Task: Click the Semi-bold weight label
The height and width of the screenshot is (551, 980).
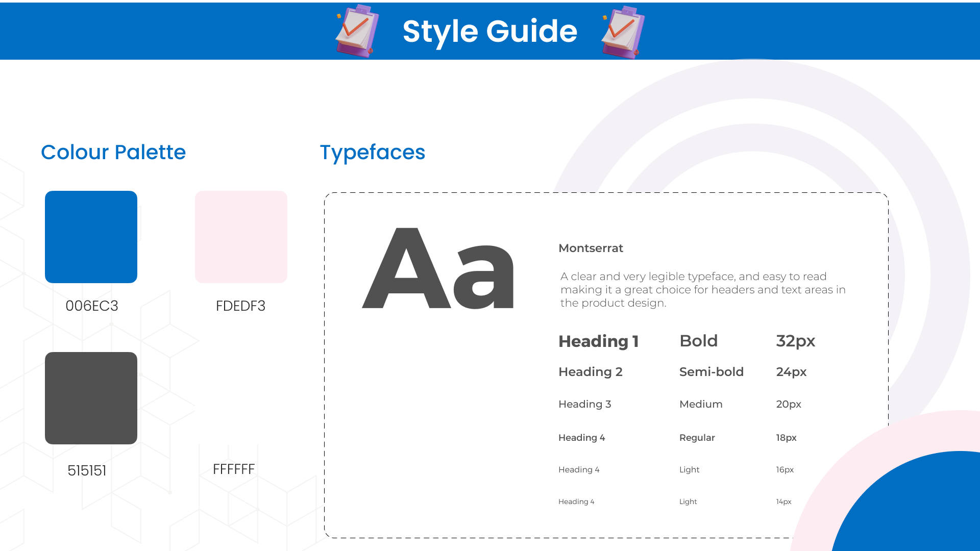Action: pyautogui.click(x=712, y=372)
